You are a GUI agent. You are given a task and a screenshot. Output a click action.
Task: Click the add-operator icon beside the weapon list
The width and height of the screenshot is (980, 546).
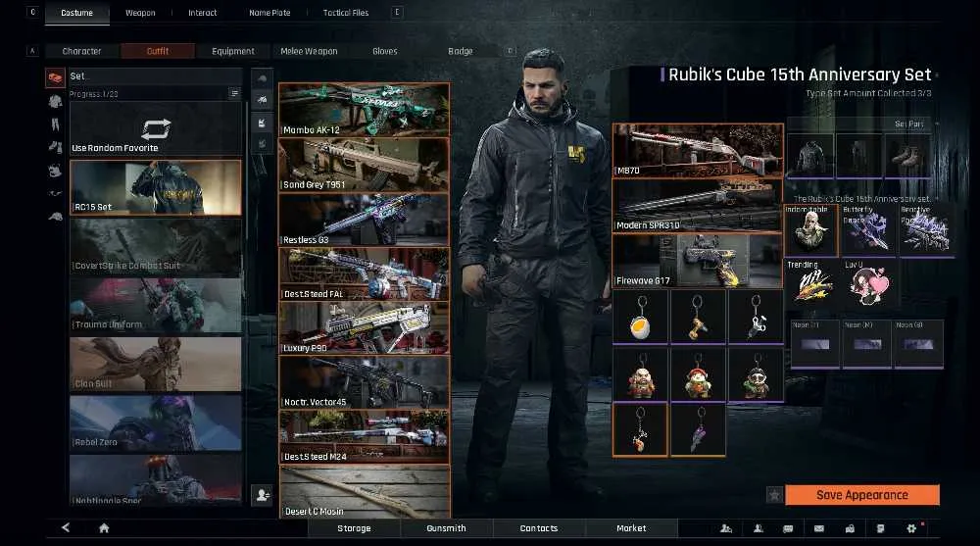pyautogui.click(x=262, y=495)
